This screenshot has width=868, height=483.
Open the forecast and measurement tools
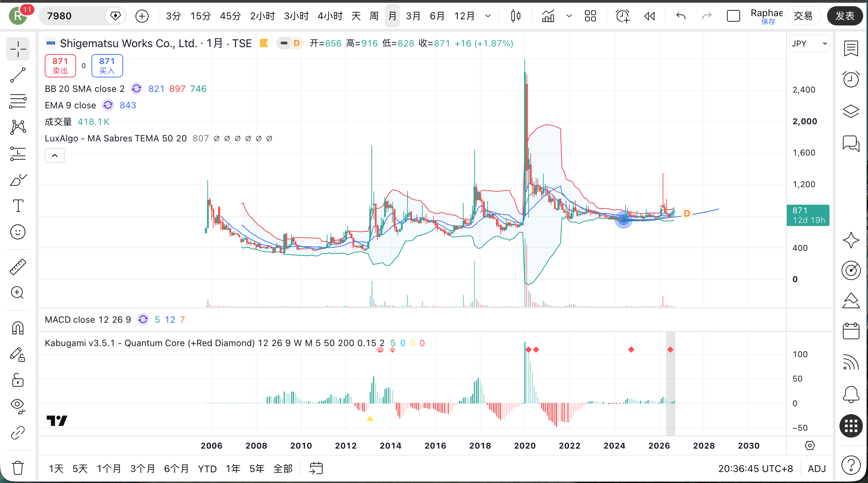click(18, 153)
